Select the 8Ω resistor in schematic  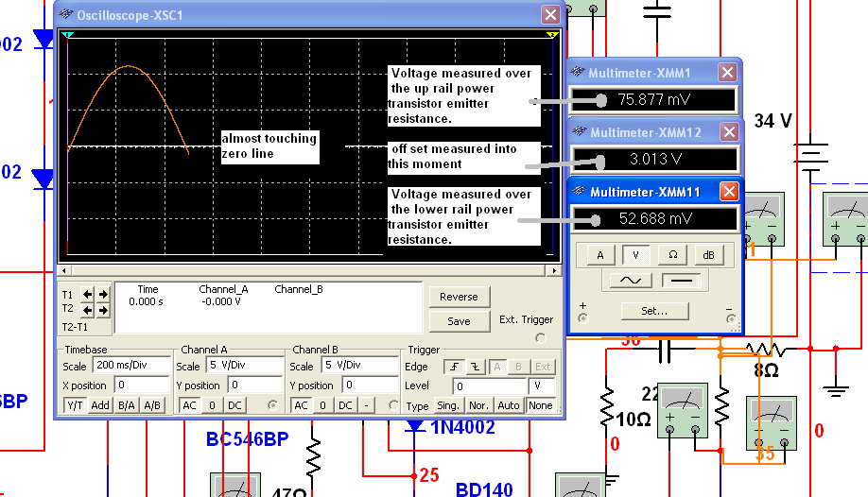(766, 350)
